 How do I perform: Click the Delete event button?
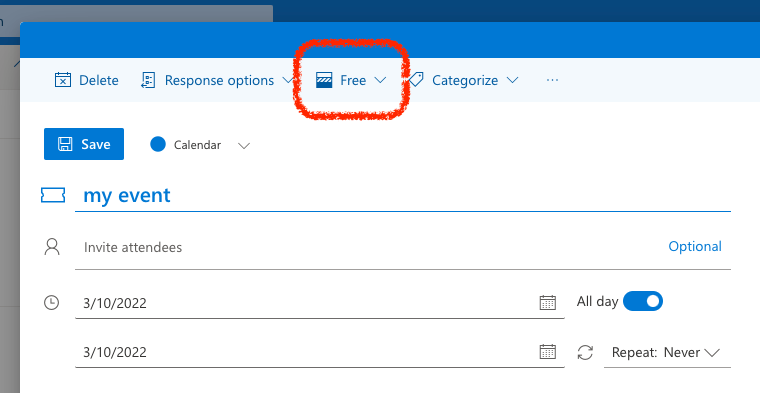tap(86, 80)
